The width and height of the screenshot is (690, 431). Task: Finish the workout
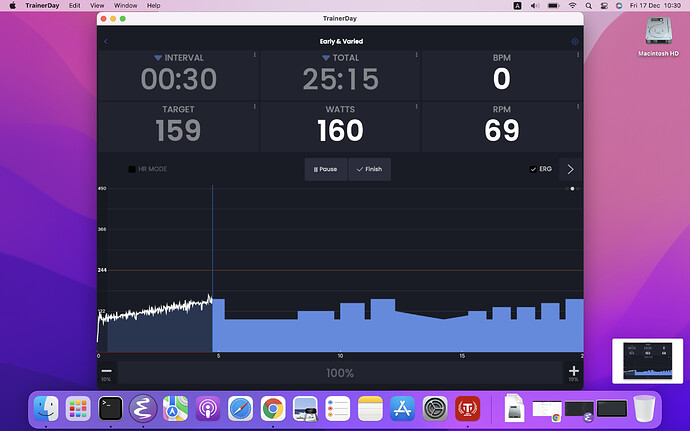tap(369, 169)
